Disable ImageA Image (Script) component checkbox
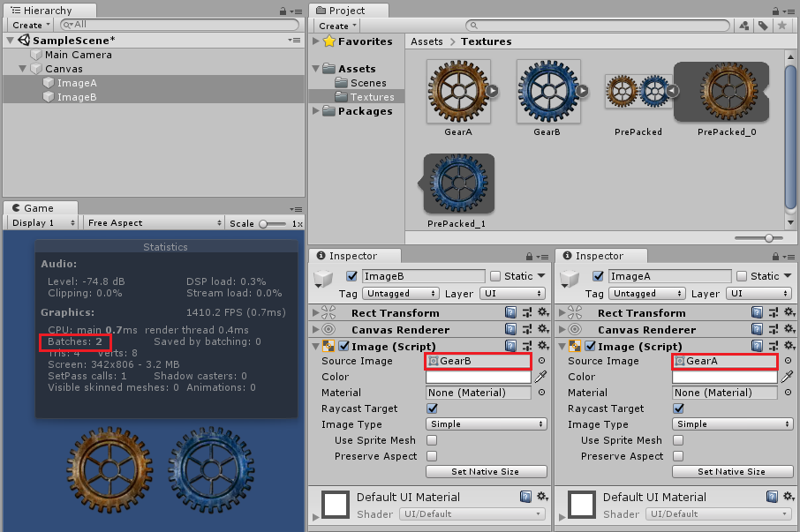Screen dimensions: 800x532 (x=591, y=346)
